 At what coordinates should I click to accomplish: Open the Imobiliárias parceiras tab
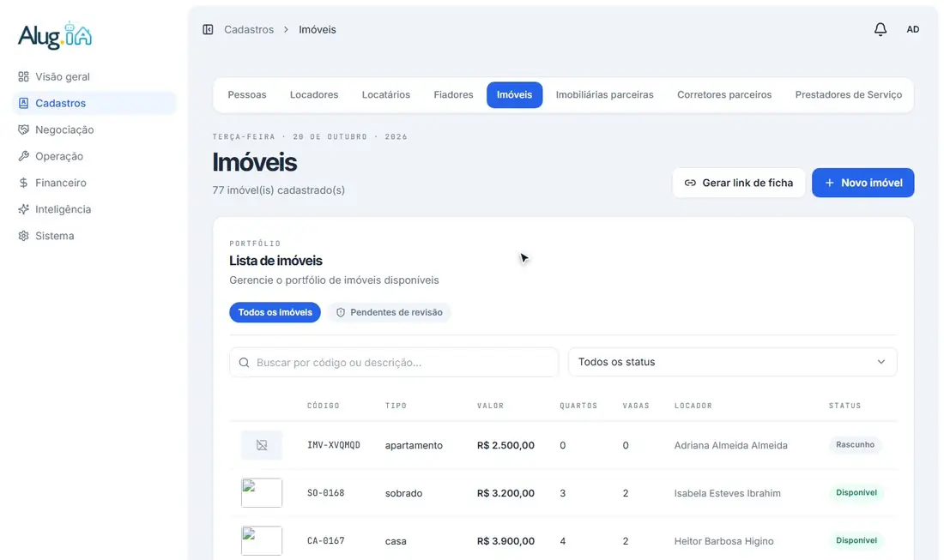(x=604, y=94)
